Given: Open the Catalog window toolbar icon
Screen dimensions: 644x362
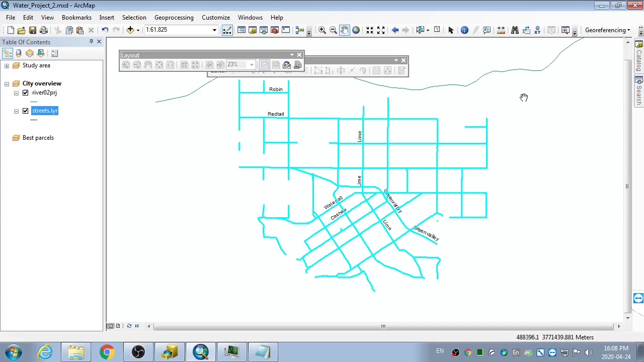Looking at the screenshot, I should tap(253, 30).
